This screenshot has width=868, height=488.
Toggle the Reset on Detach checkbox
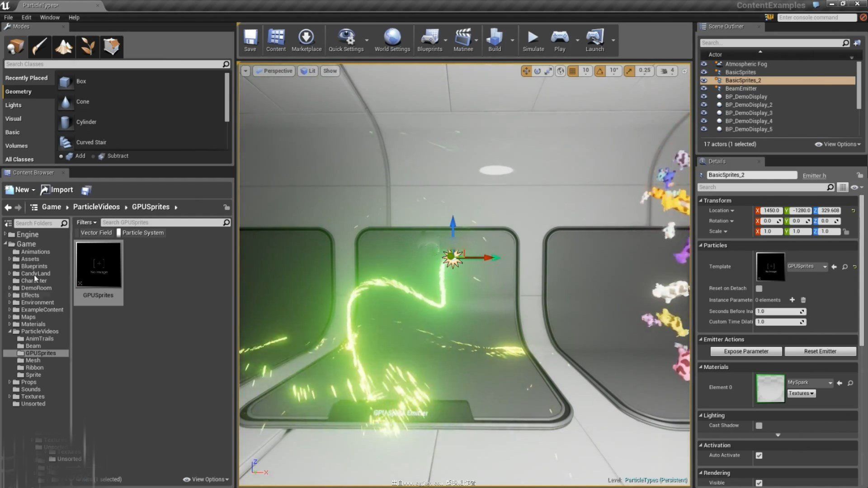(759, 288)
